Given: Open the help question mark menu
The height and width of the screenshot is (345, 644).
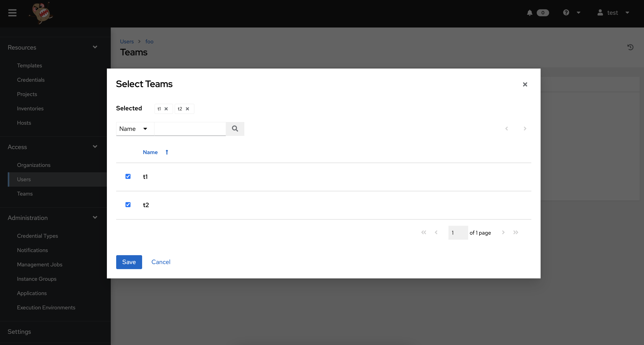Looking at the screenshot, I should [566, 13].
